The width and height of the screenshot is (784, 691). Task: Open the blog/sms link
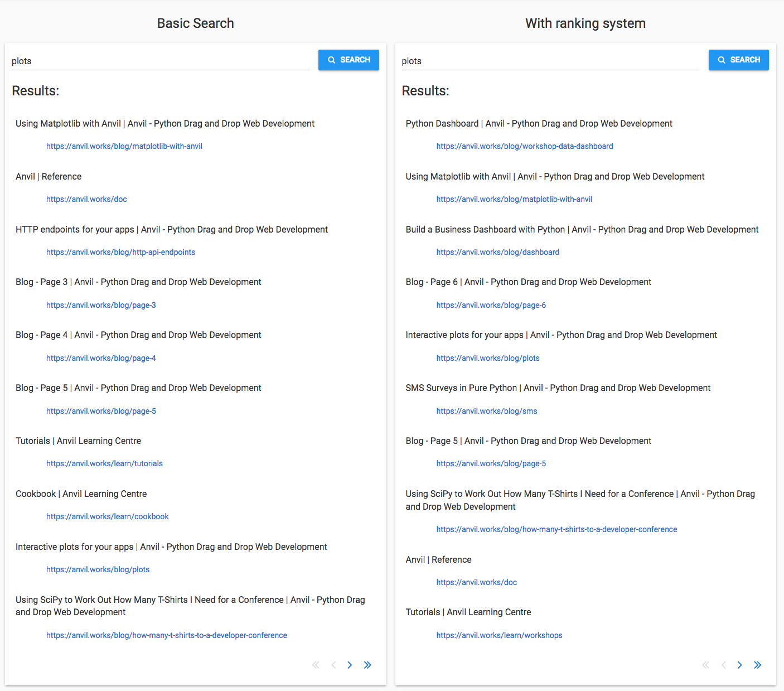486,411
